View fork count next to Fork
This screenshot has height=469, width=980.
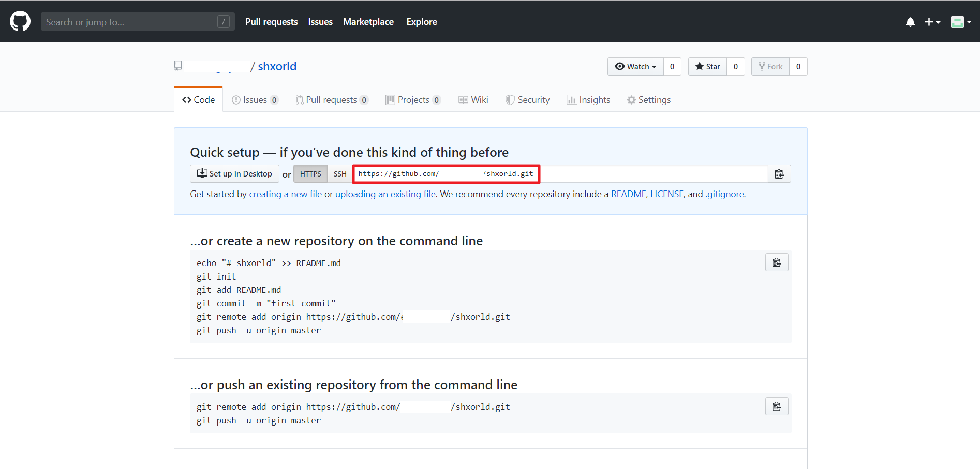[798, 66]
